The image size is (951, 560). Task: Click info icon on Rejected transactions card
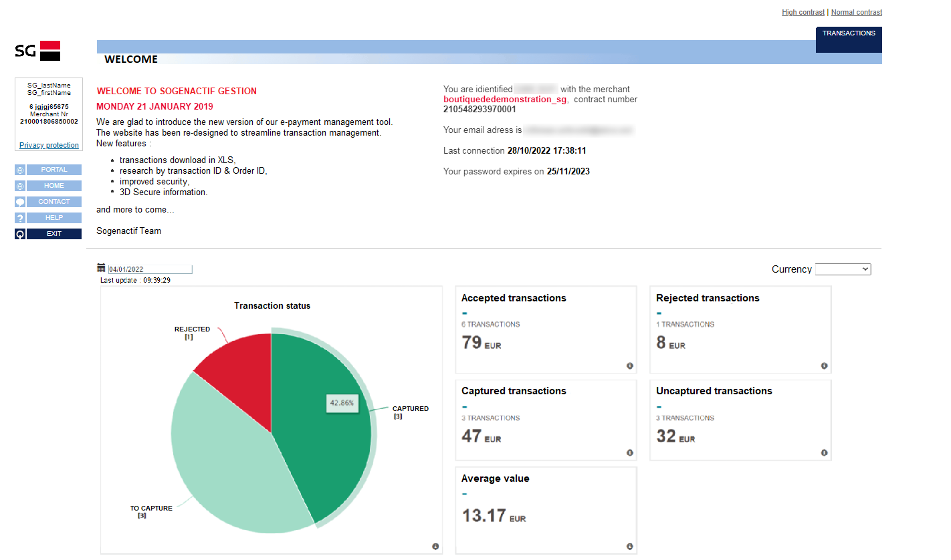pos(824,366)
